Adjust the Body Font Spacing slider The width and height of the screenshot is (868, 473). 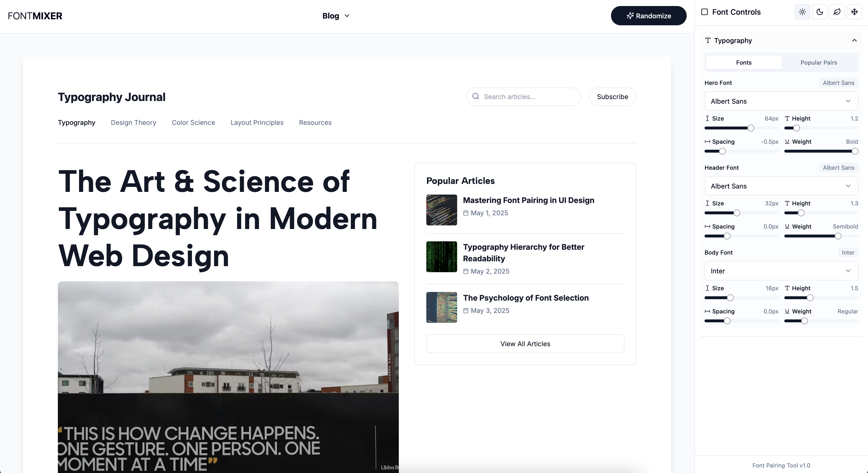(x=741, y=321)
